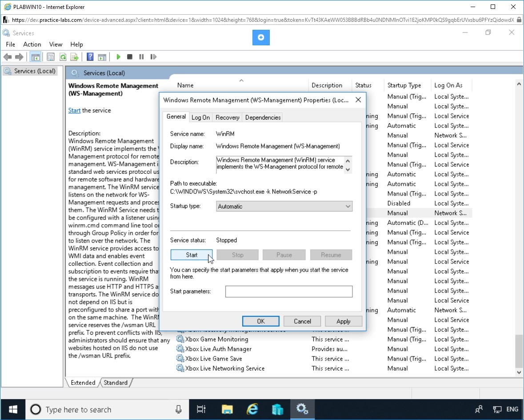Click the Cortana microphone icon
The width and height of the screenshot is (524, 420).
point(179,409)
